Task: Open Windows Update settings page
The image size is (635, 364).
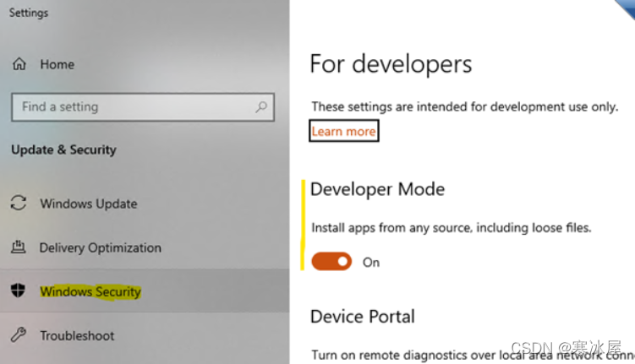Action: 89,204
